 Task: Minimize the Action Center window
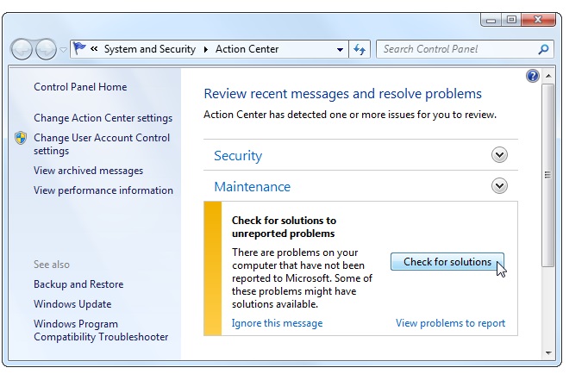click(x=491, y=20)
